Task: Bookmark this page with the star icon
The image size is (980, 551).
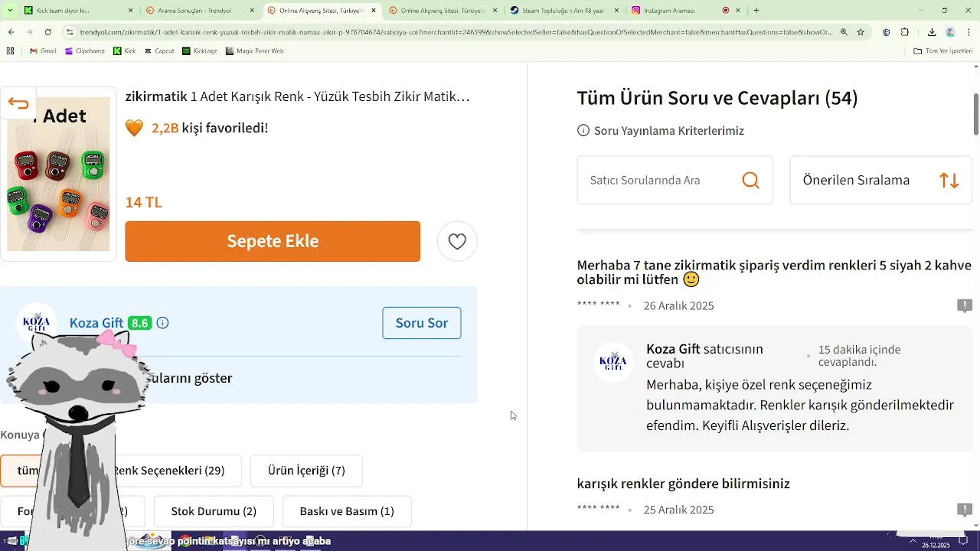Action: [x=861, y=32]
